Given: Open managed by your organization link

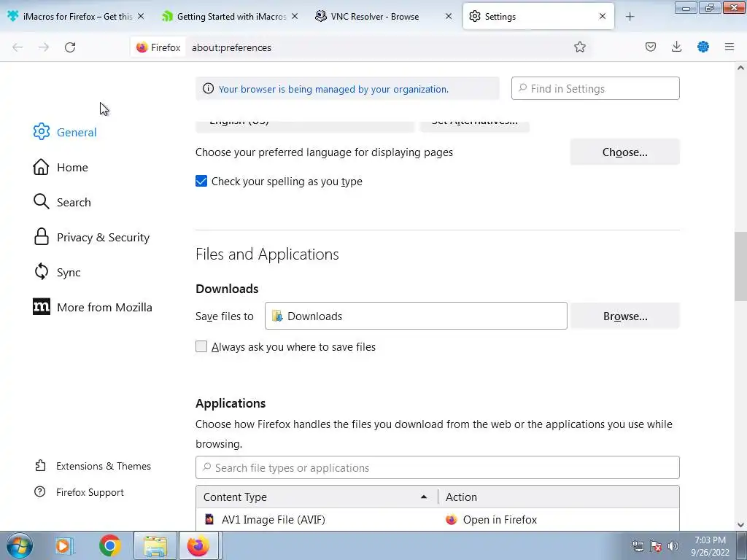Looking at the screenshot, I should 333,89.
